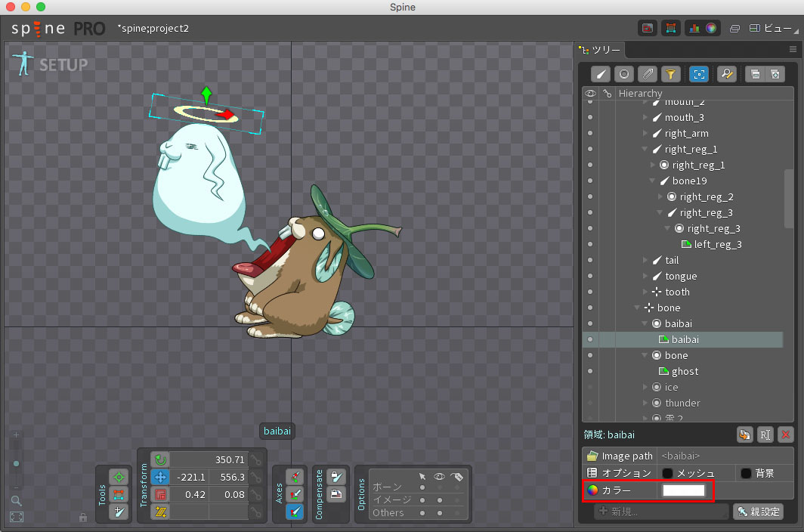Toggle visibility dot for right_arm
Image resolution: width=804 pixels, height=532 pixels.
(590, 134)
